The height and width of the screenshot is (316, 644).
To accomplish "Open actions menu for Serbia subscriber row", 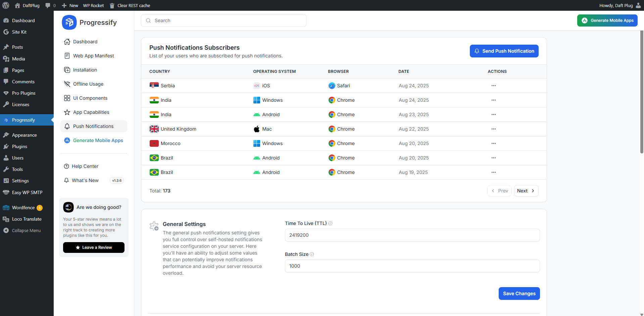I will pos(493,86).
